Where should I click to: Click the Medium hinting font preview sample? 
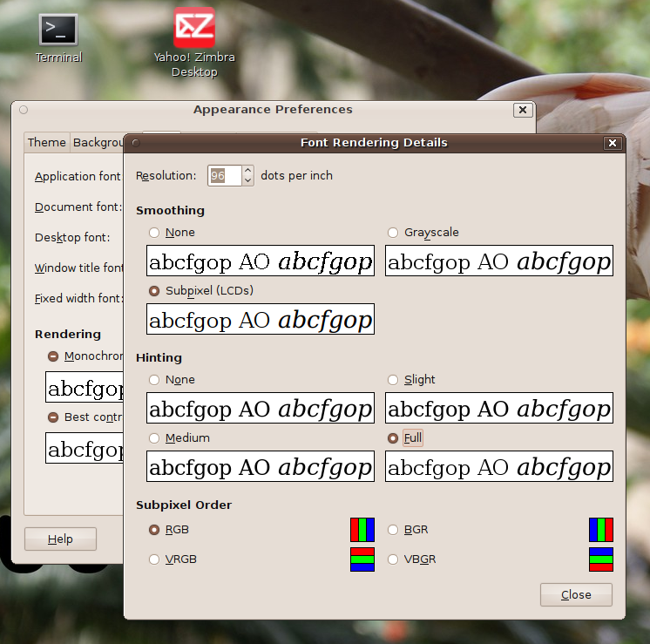pyautogui.click(x=261, y=466)
